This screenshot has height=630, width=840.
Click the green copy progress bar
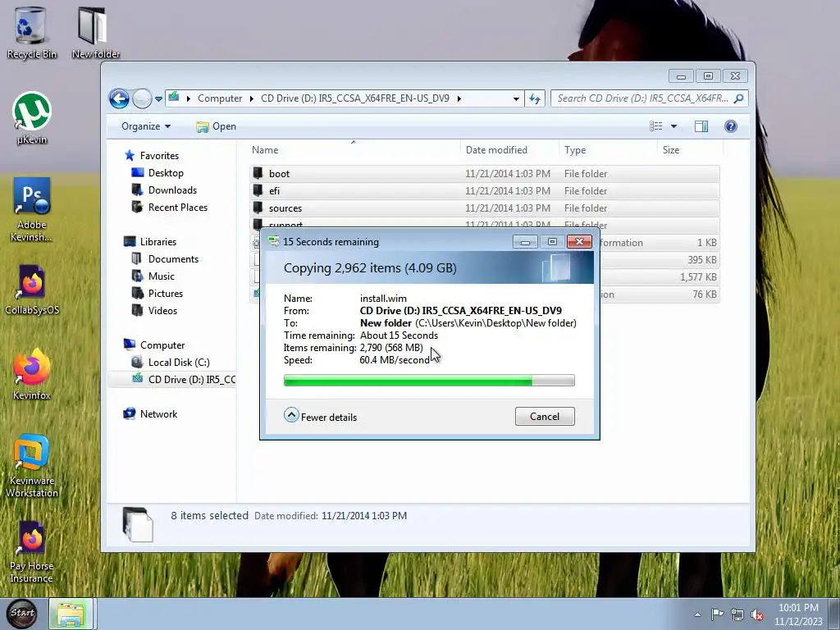pyautogui.click(x=429, y=381)
